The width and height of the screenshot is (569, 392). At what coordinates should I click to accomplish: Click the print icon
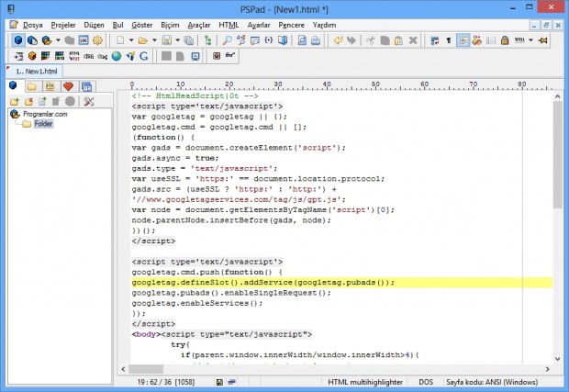coord(316,40)
